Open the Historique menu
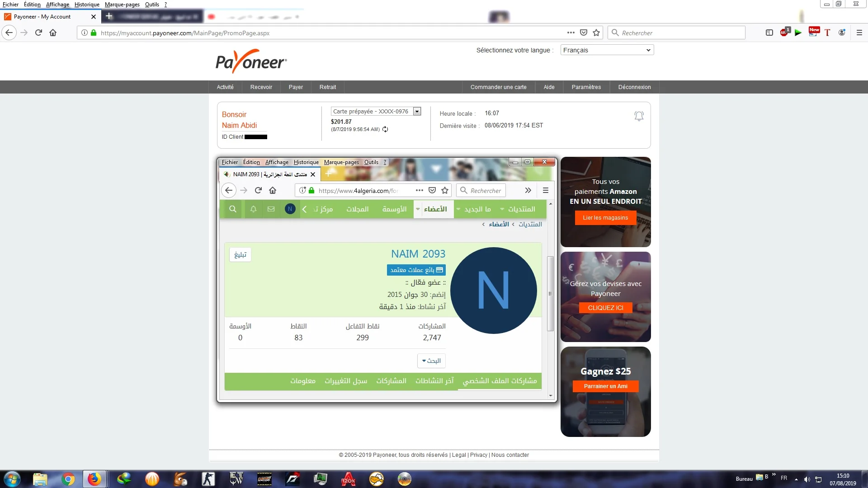Image resolution: width=868 pixels, height=488 pixels. tap(87, 5)
